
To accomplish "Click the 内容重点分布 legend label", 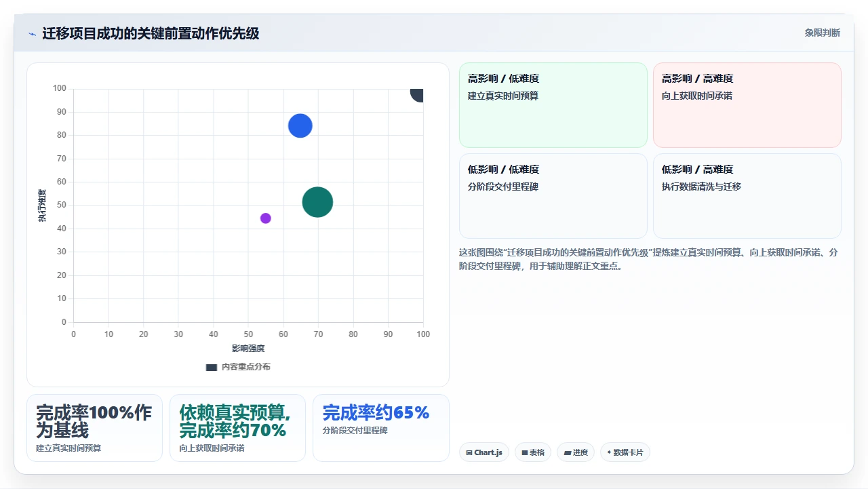I will click(x=245, y=367).
